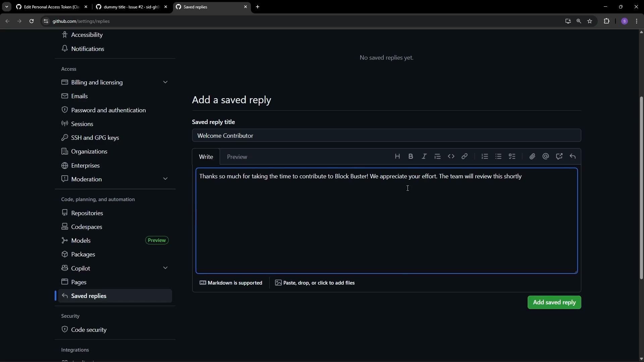Close the Edit Personal Access Token tab

coord(86,7)
